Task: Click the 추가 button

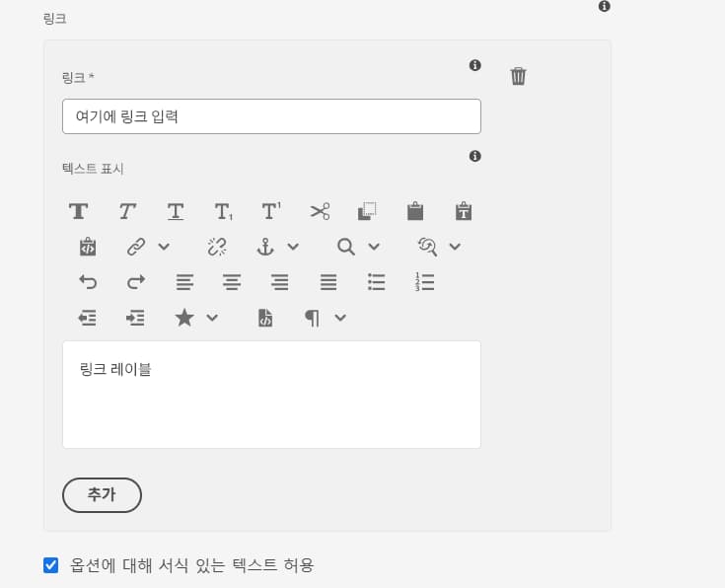Action: (x=102, y=495)
